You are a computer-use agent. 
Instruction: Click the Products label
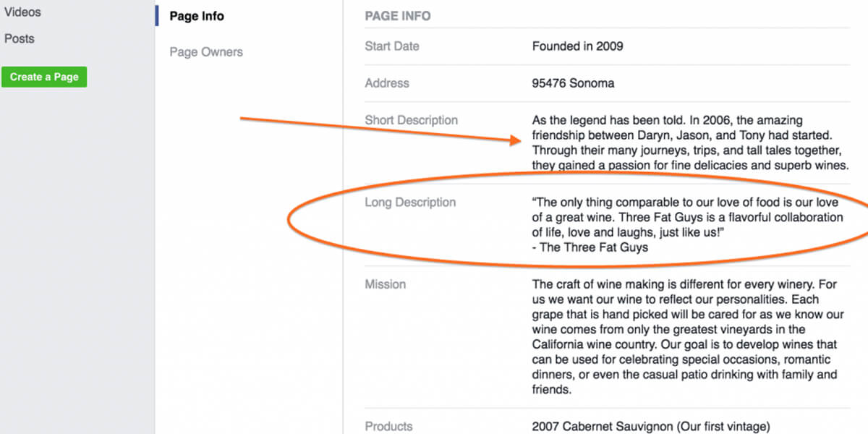(x=388, y=426)
